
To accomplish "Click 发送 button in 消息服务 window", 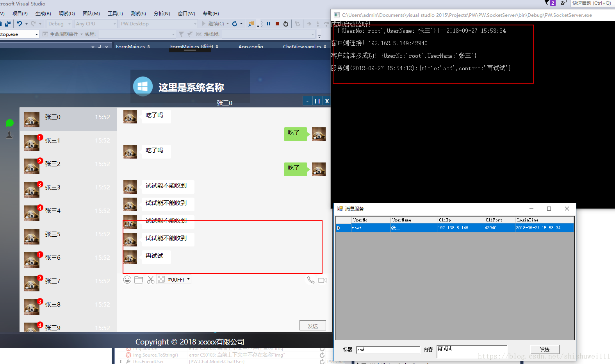I will coord(545,349).
